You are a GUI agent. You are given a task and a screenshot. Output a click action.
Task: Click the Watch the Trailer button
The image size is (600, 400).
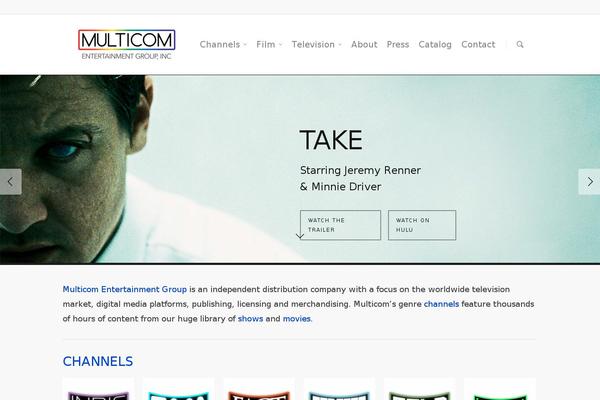tap(340, 225)
